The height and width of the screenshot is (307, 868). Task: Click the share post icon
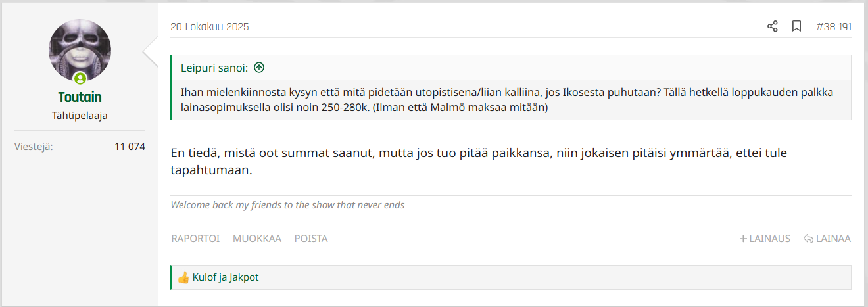pos(773,26)
